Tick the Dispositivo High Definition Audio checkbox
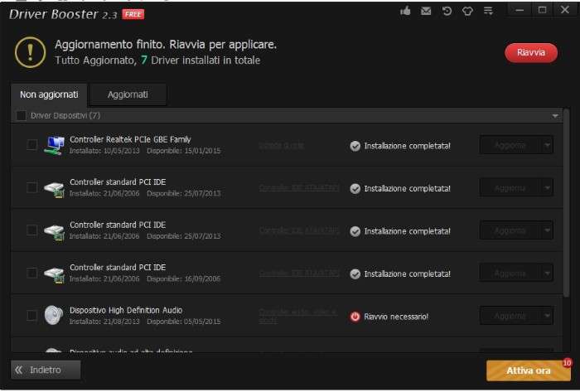 pos(32,316)
